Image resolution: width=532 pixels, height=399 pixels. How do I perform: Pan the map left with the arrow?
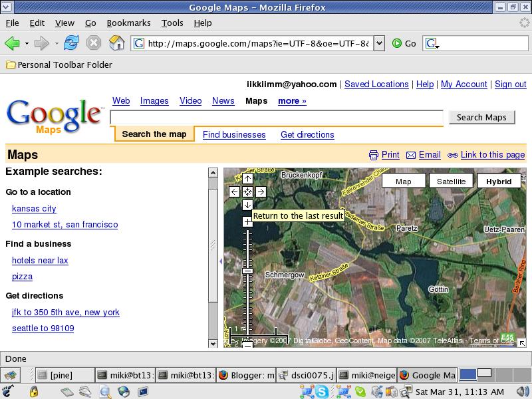(234, 192)
